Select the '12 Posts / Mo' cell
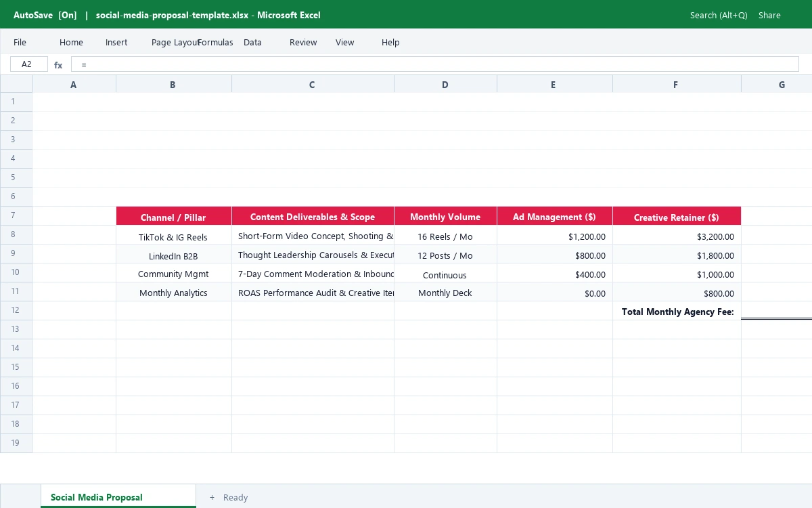Screen dimensions: 812x508 [446, 254]
